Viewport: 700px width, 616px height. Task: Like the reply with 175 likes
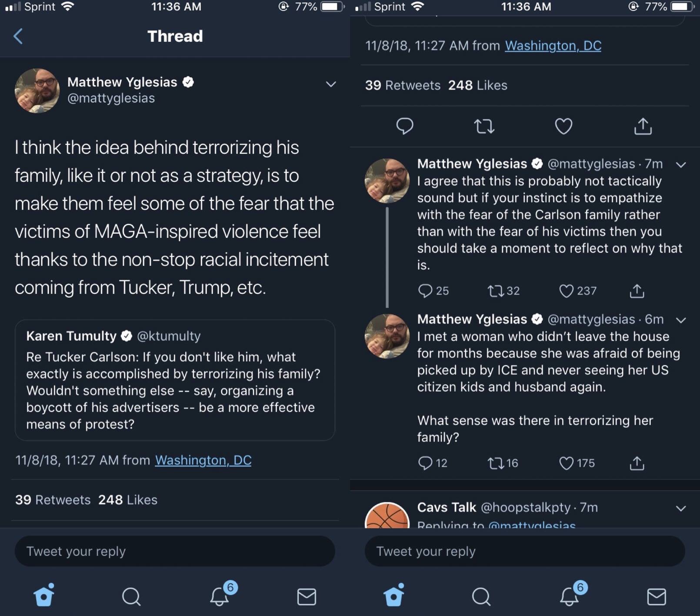pos(566,463)
